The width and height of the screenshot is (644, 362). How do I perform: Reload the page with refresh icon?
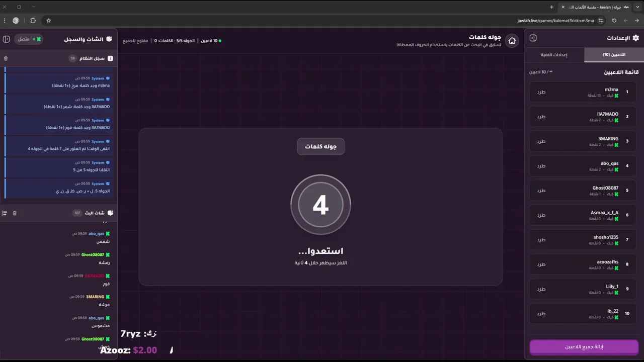click(614, 21)
